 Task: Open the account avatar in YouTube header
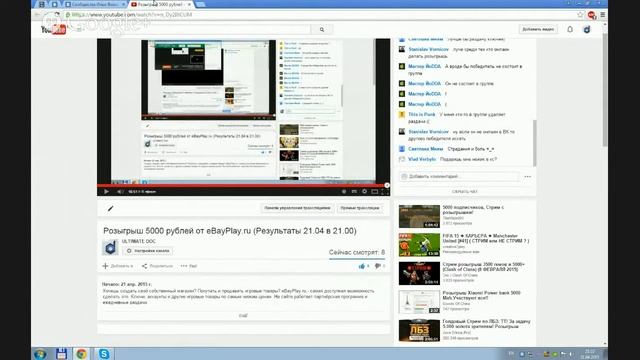click(587, 29)
